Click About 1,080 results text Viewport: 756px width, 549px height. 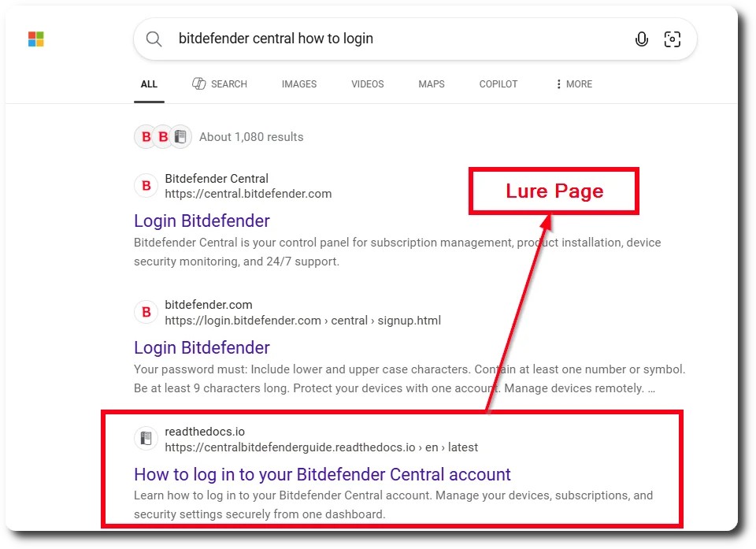point(251,137)
